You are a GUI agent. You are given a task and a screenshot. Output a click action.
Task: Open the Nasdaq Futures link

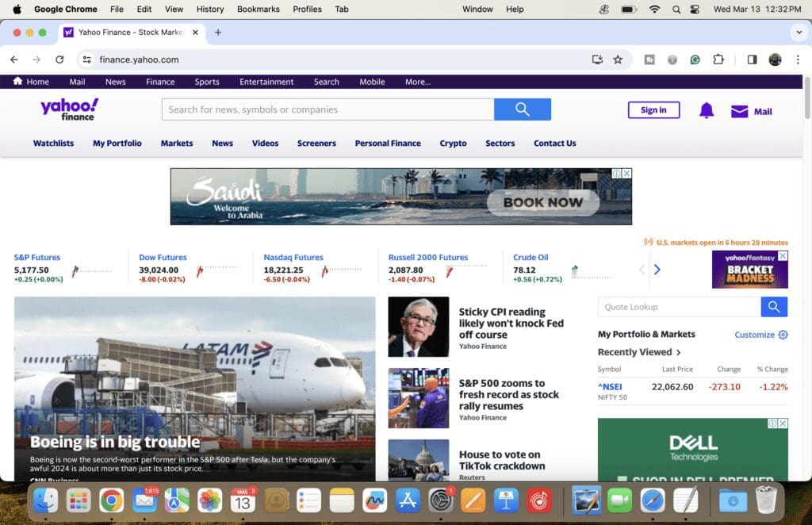pyautogui.click(x=293, y=257)
